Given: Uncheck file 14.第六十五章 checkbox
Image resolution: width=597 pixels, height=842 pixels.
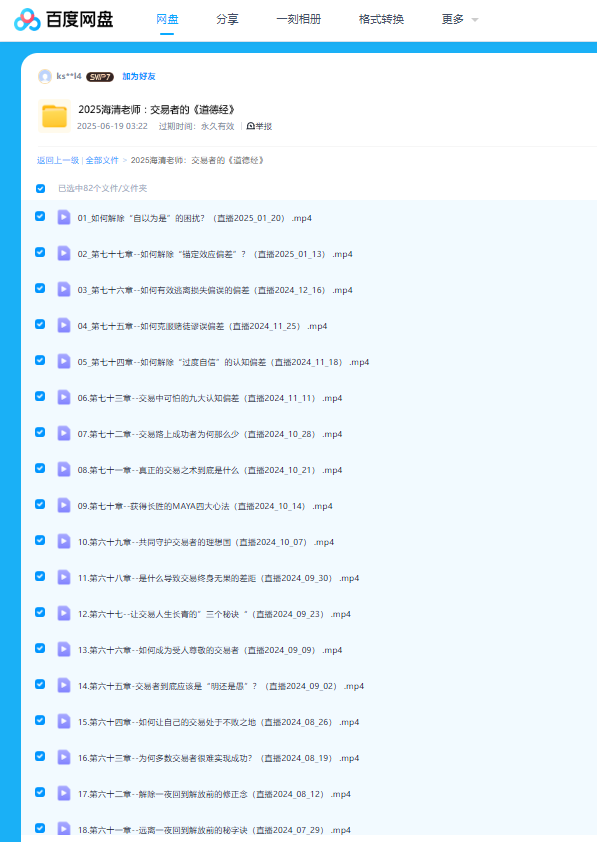Looking at the screenshot, I should [40, 684].
